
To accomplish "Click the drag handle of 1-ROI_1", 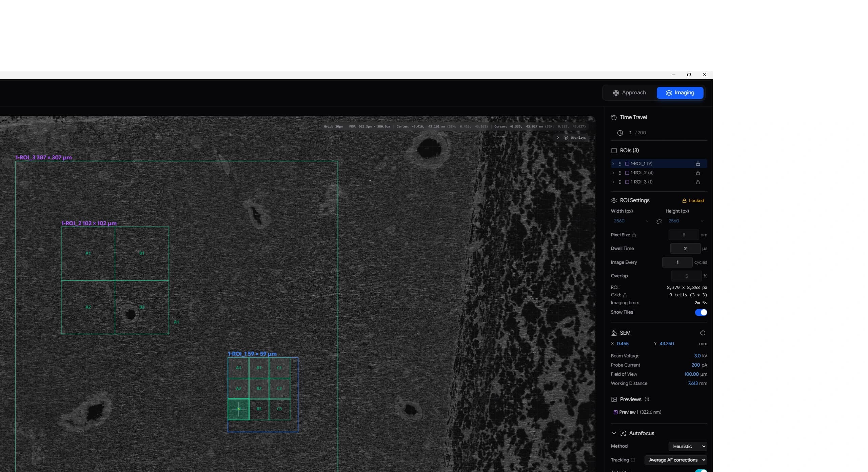I will click(620, 164).
